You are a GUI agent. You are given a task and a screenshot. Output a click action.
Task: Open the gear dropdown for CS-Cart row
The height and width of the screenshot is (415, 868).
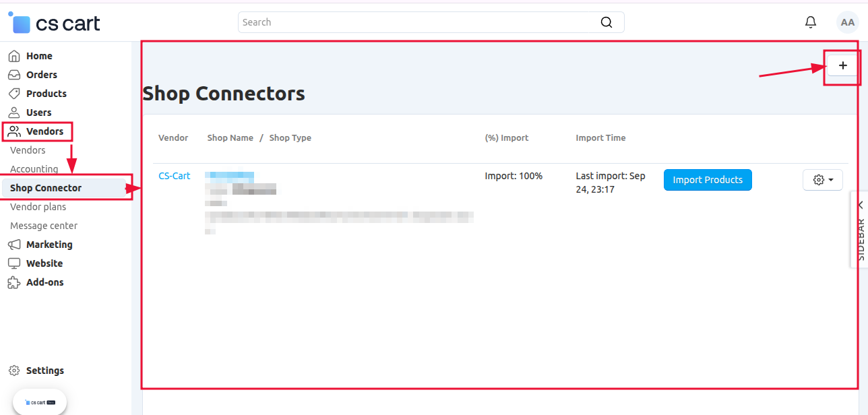[x=823, y=180]
